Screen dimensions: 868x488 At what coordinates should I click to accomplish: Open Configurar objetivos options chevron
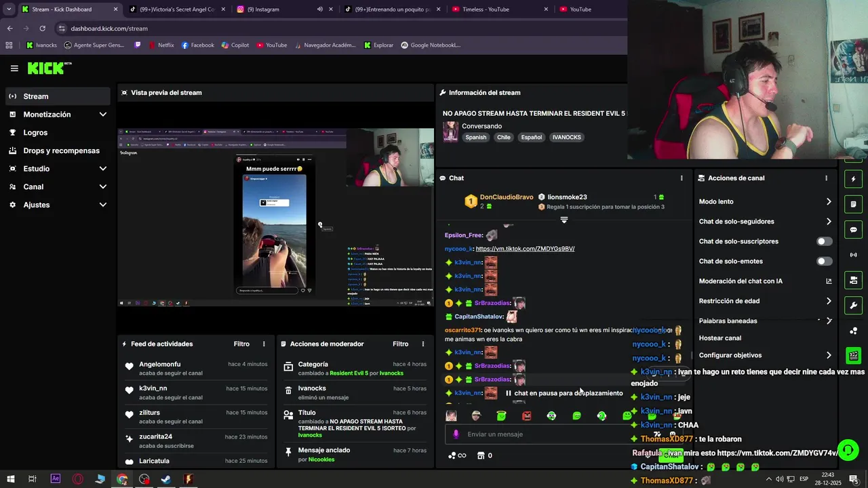coord(829,355)
